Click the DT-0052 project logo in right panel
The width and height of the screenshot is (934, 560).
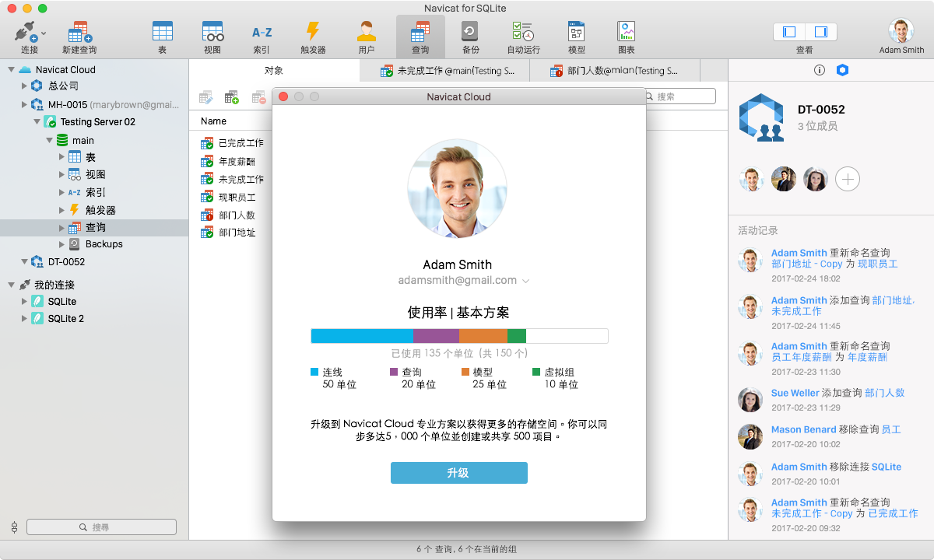pos(763,119)
